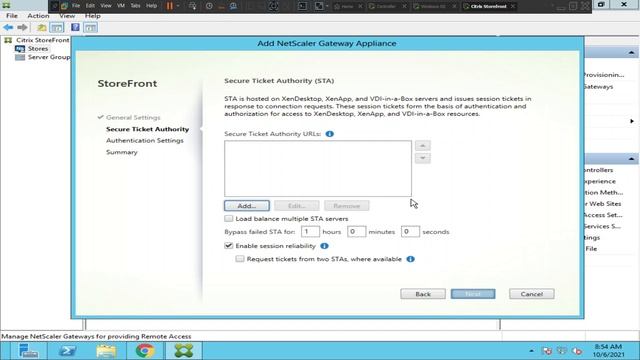
Task: Click Citrix StoreFront taskbar icon
Action: click(x=184, y=351)
